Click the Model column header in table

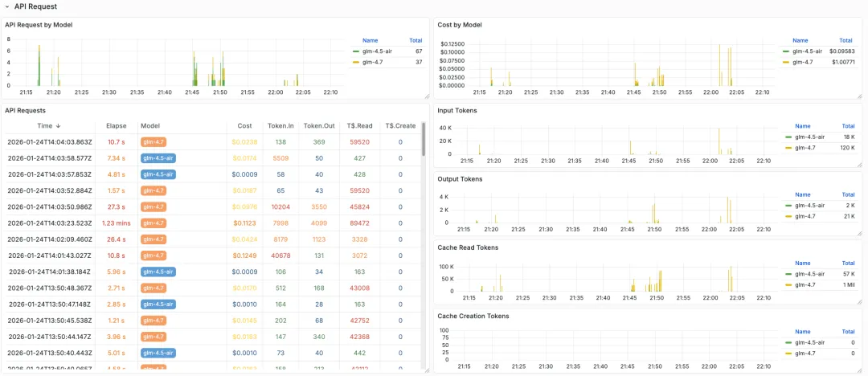tap(149, 125)
